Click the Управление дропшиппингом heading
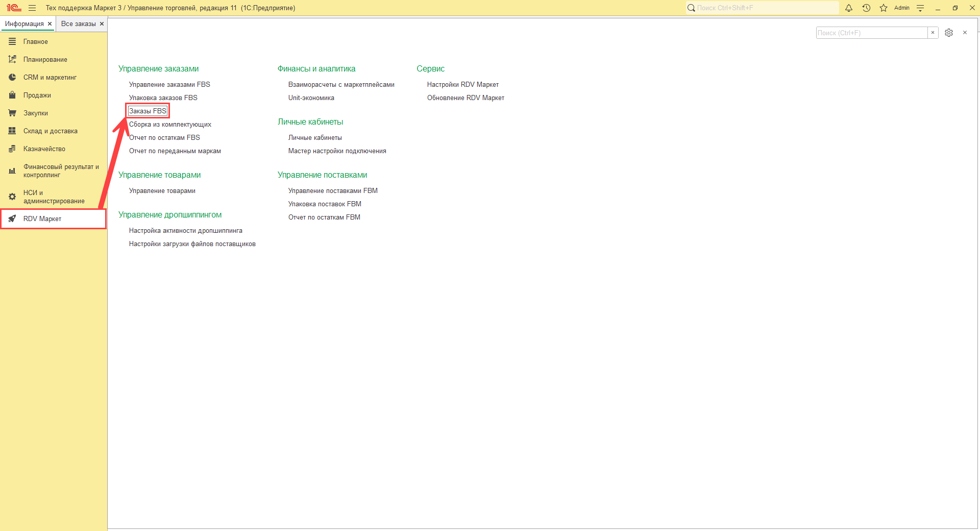Screen dimensions: 980x531 click(x=170, y=214)
